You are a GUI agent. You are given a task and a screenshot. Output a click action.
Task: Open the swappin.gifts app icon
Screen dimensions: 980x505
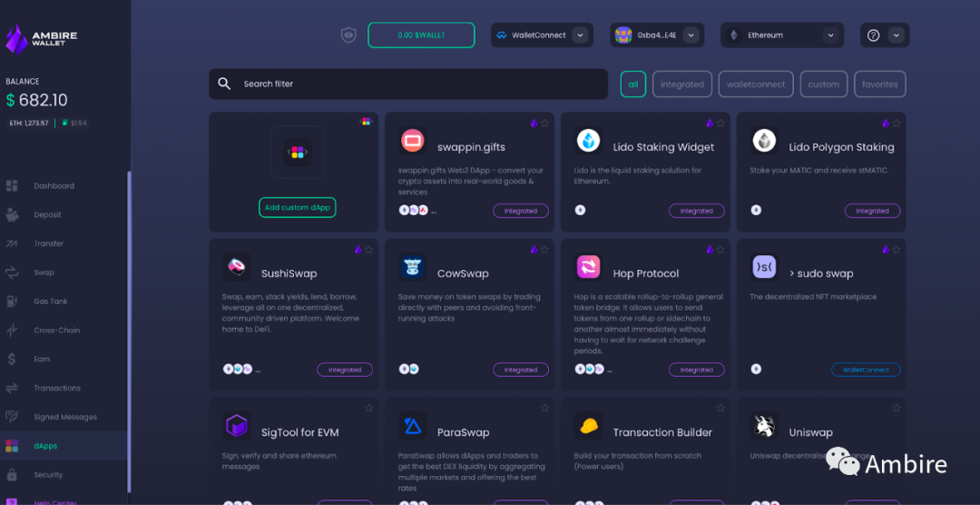(x=413, y=141)
